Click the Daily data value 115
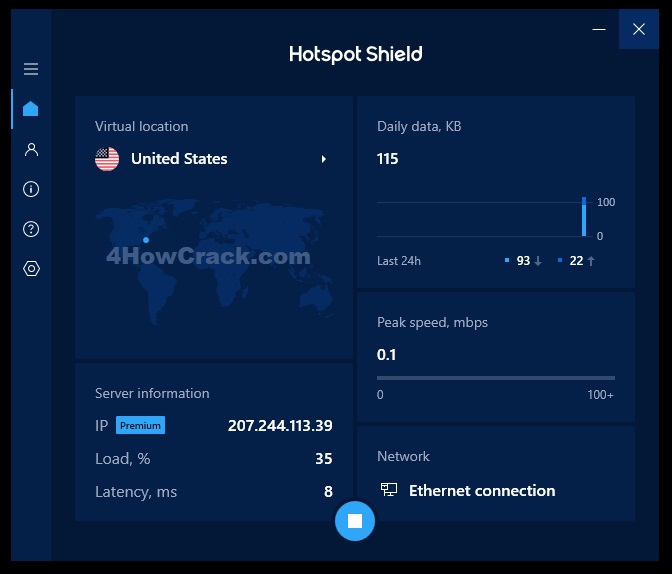672x574 pixels. 387,159
